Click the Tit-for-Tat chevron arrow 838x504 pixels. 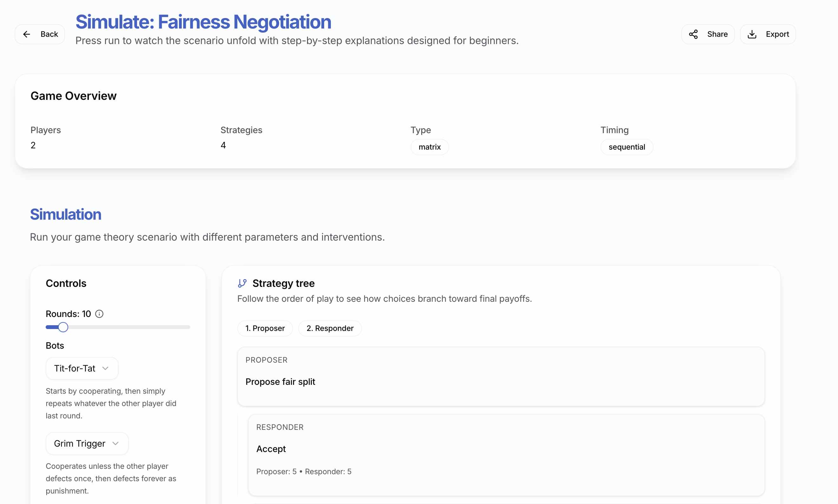(105, 368)
